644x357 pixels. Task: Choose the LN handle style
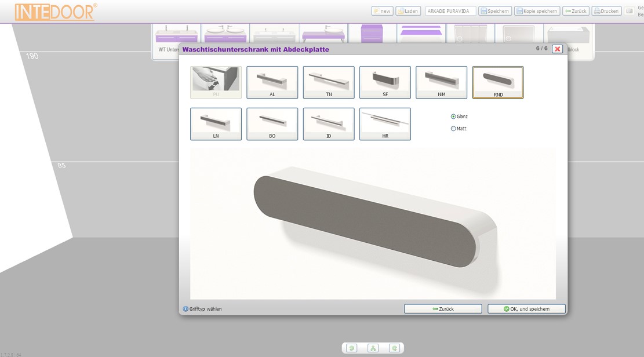pyautogui.click(x=216, y=124)
